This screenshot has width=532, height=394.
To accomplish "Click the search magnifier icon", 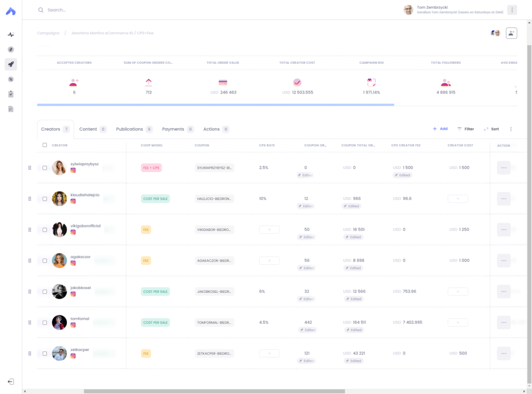I will (x=41, y=10).
